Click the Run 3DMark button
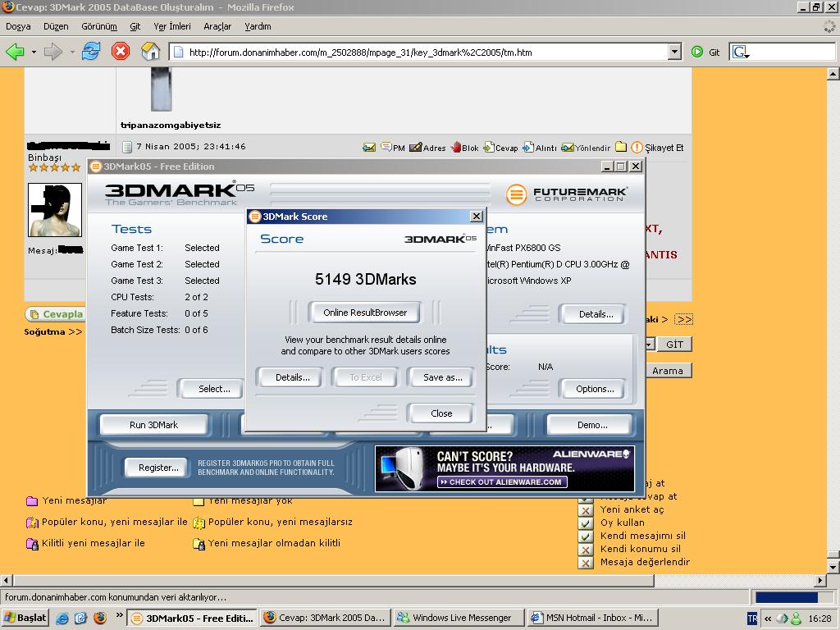This screenshot has height=630, width=840. [153, 425]
